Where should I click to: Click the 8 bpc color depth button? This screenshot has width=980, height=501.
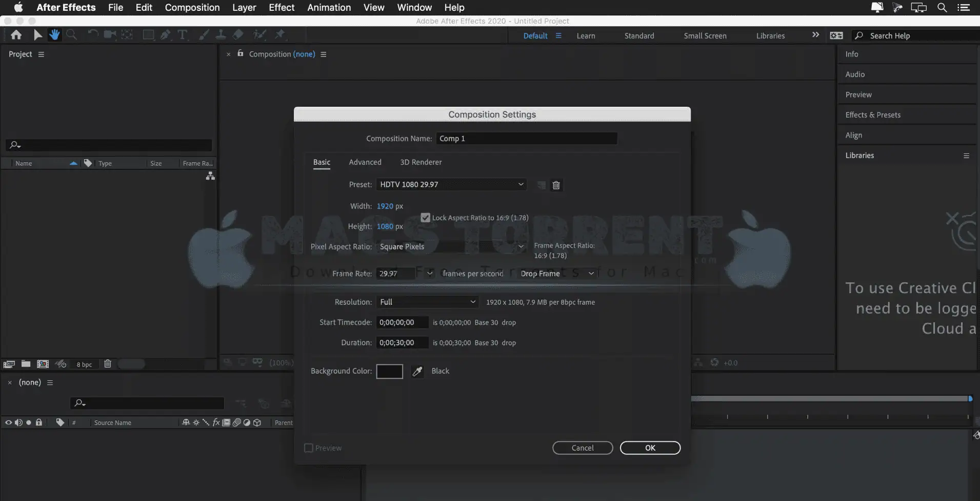(x=84, y=364)
